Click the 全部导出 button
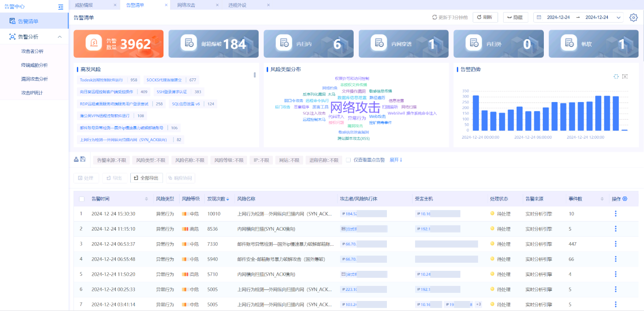Image resolution: width=644 pixels, height=311 pixels. tap(146, 178)
